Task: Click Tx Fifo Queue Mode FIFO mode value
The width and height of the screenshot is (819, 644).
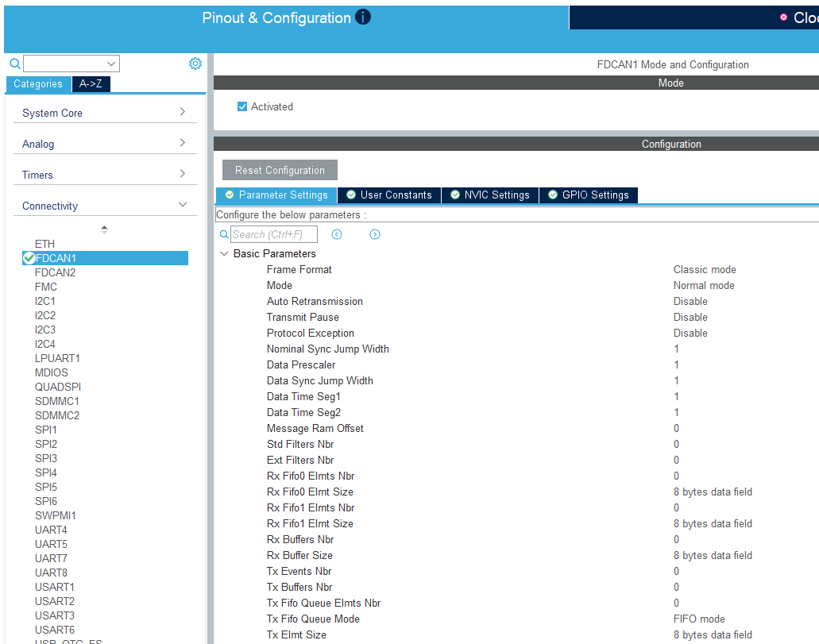Action: click(699, 619)
